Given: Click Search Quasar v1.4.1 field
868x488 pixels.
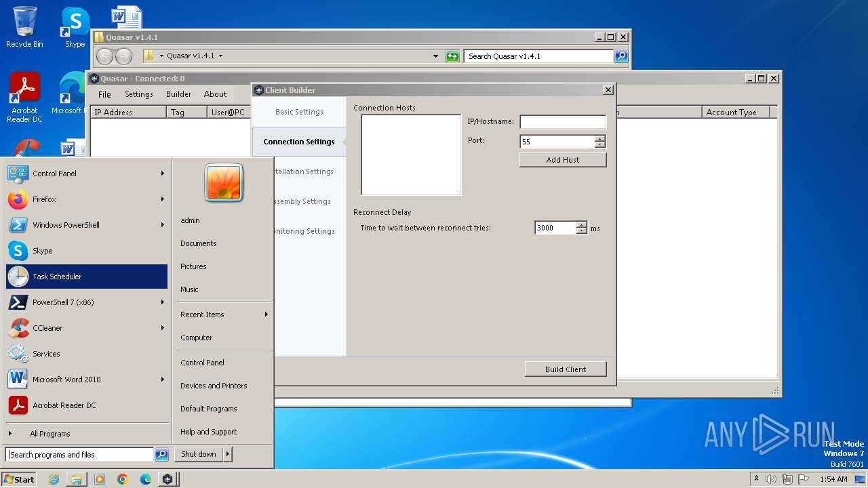Looking at the screenshot, I should [x=539, y=56].
